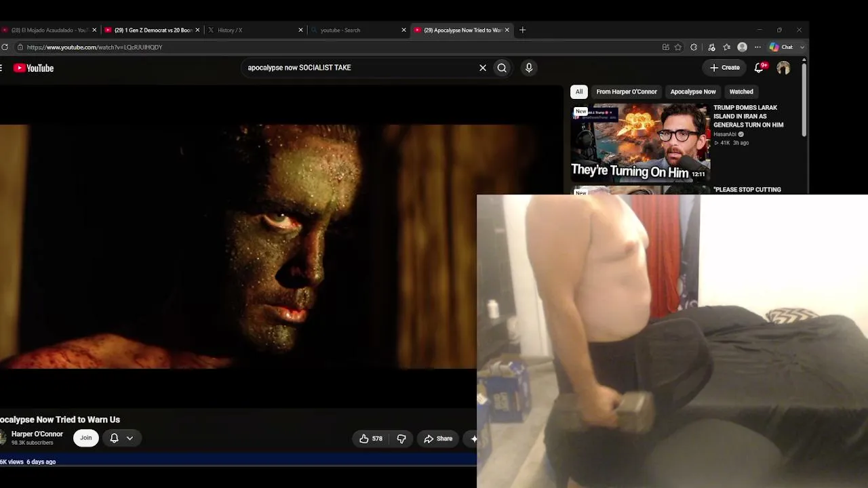Reload the page in the browser

tap(5, 47)
